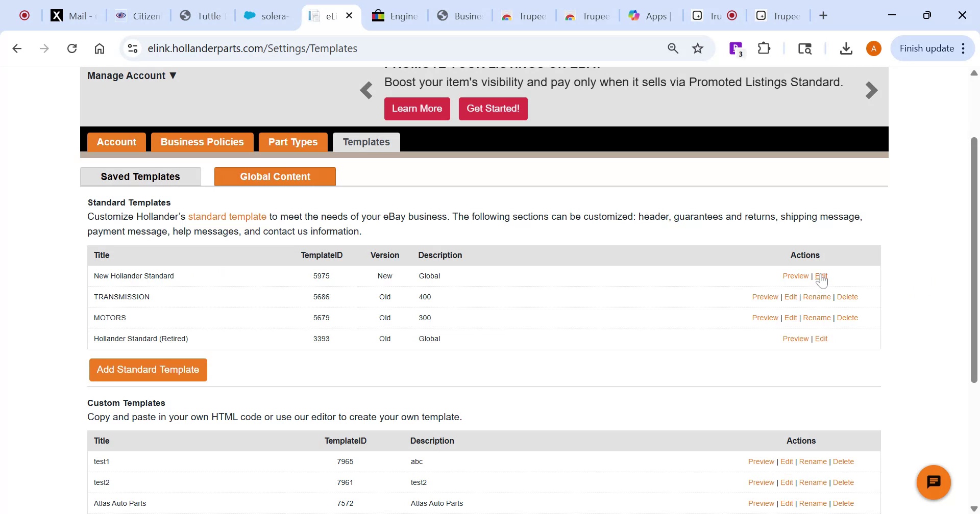Expand the Manage Account dropdown
This screenshot has width=980, height=514.
coord(131,75)
